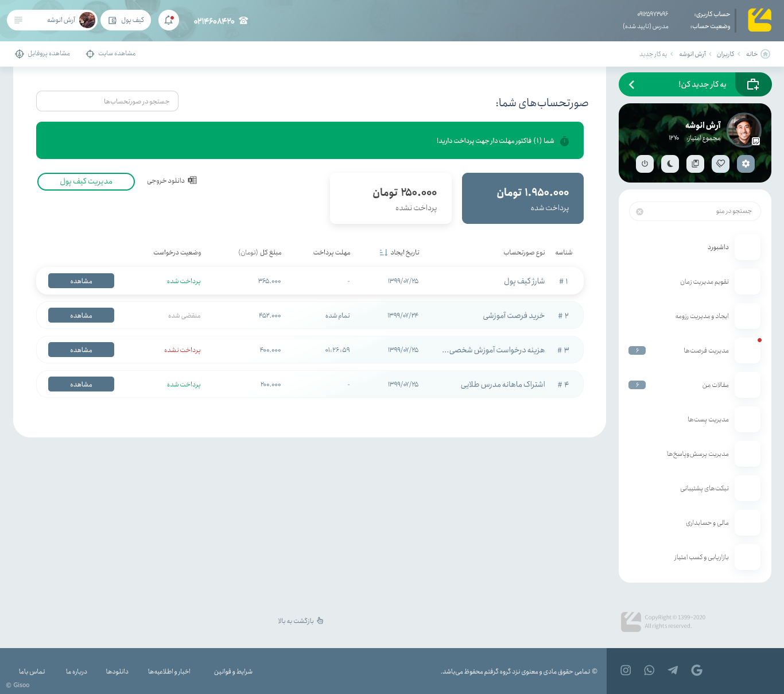Clear the sidebar menu search field

click(x=639, y=211)
